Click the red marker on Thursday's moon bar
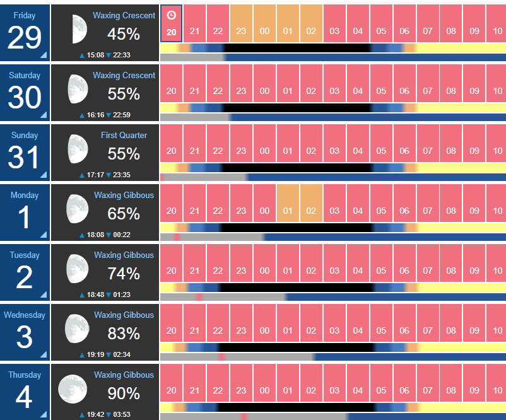The width and height of the screenshot is (506, 420). (x=244, y=416)
